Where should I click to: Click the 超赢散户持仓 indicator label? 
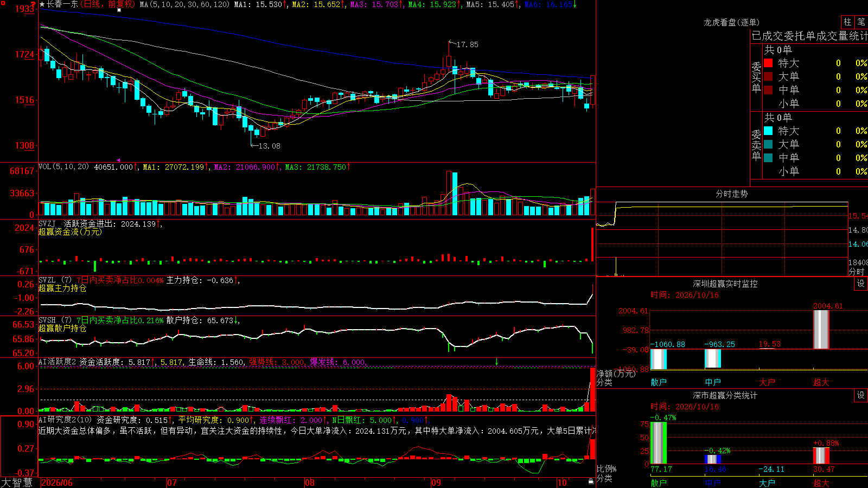coord(62,328)
